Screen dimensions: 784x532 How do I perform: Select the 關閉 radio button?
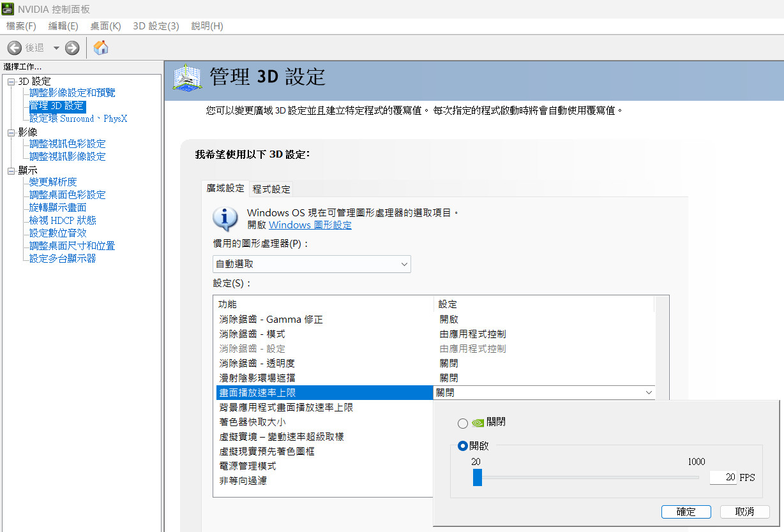click(x=463, y=424)
